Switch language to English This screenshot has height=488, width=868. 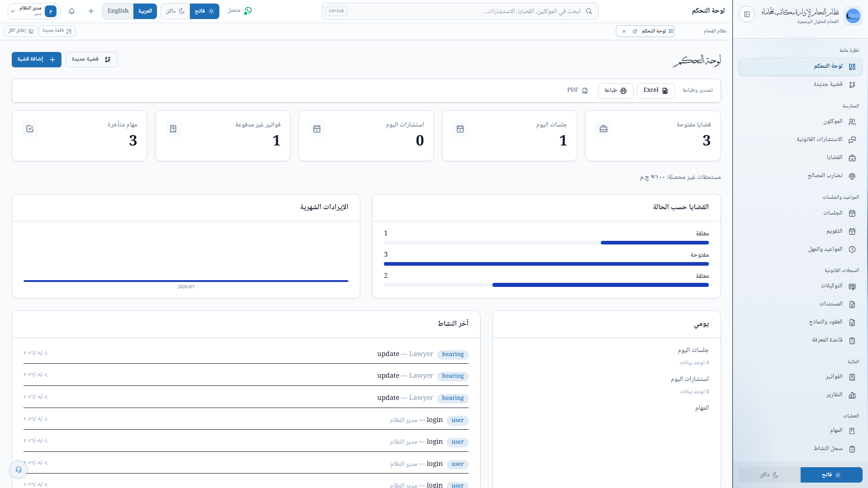point(118,11)
